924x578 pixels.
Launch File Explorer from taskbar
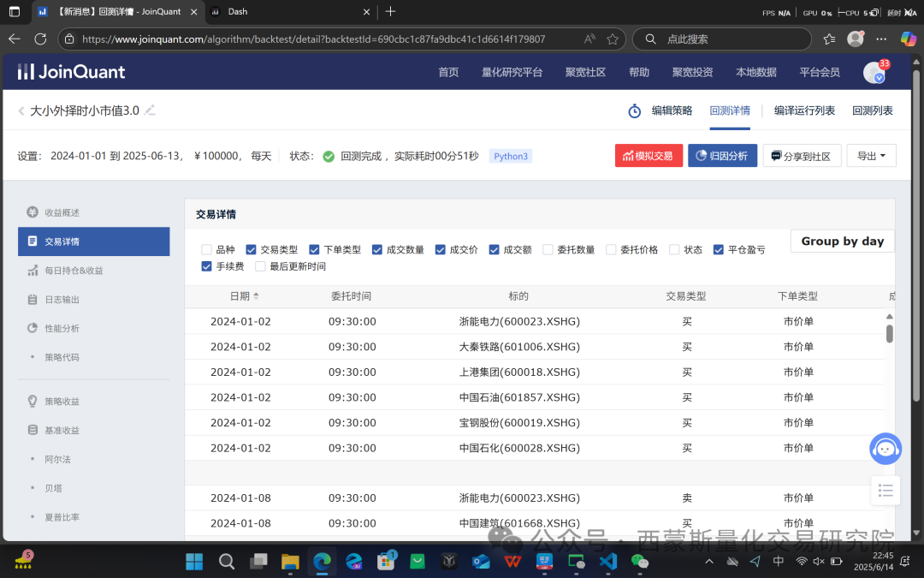[x=290, y=561]
